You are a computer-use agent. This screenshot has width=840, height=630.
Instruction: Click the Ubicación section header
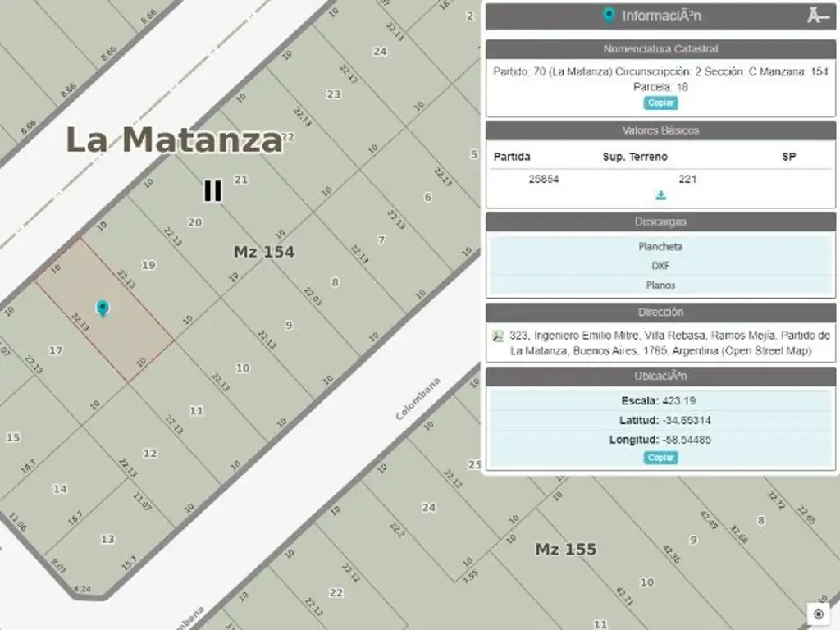click(660, 377)
